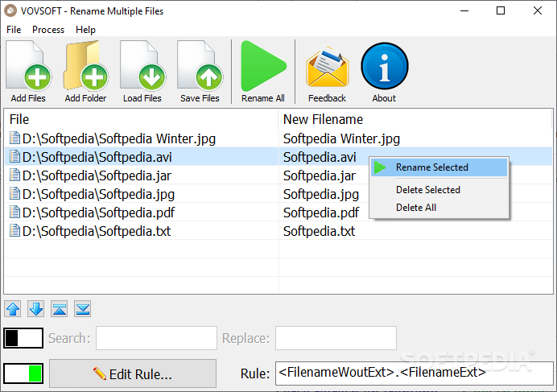Start Rename All with green play icon

pyautogui.click(x=263, y=66)
